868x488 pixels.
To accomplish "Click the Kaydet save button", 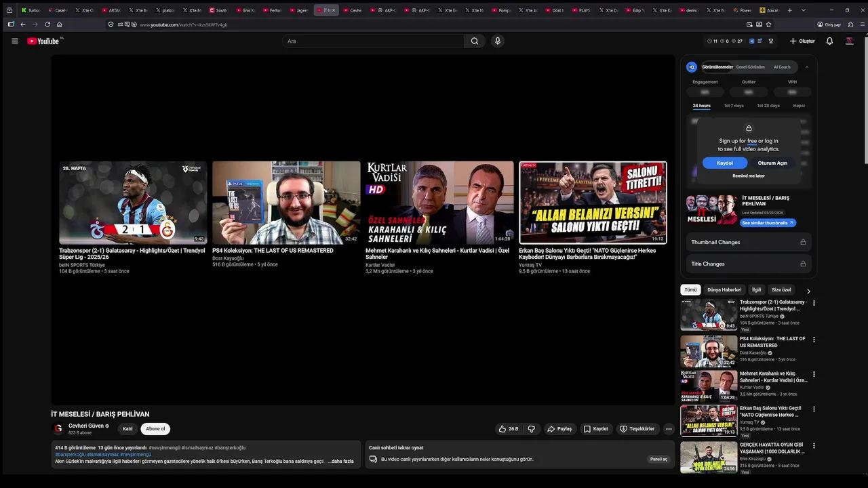I will [x=596, y=429].
